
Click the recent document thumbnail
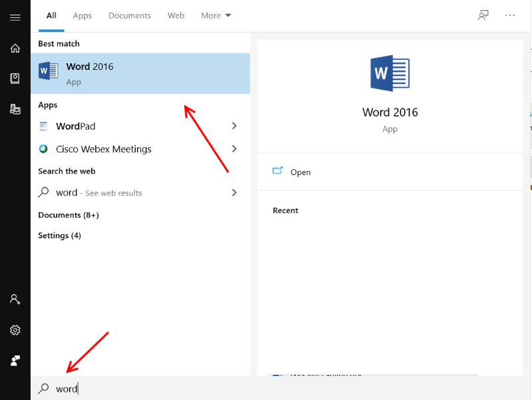(x=372, y=297)
